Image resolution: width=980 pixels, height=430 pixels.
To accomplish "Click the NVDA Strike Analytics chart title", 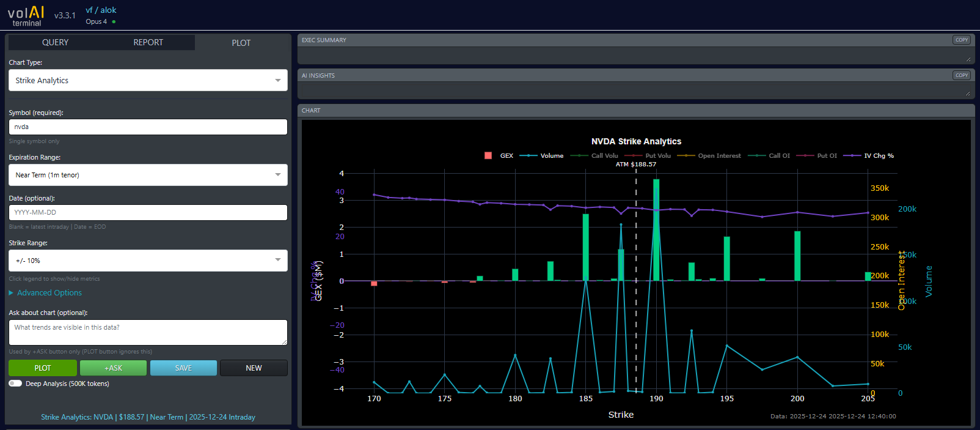I will tap(636, 141).
